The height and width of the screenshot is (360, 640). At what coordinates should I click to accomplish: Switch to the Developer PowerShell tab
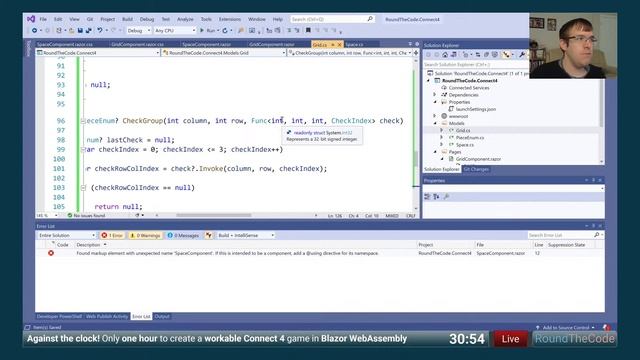[x=59, y=316]
